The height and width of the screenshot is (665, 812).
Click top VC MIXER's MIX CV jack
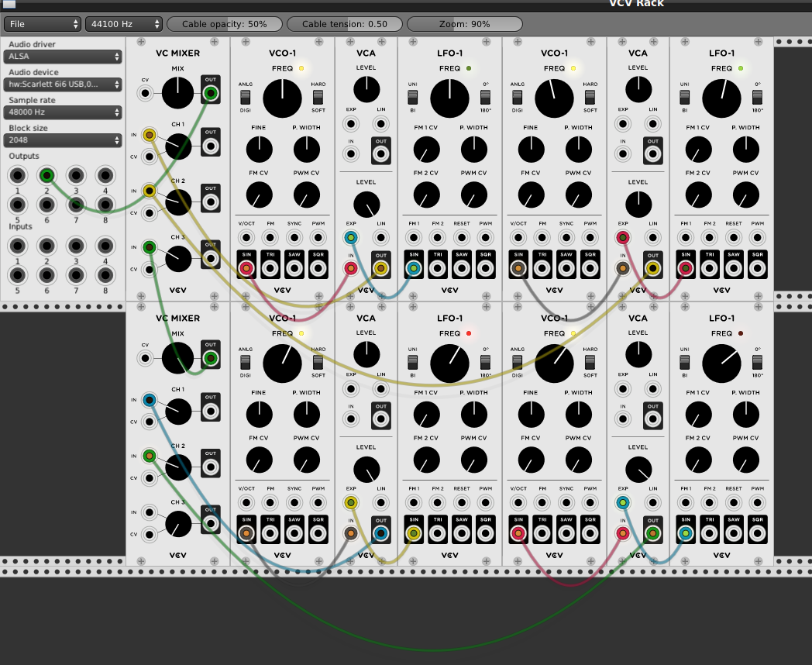click(x=145, y=94)
